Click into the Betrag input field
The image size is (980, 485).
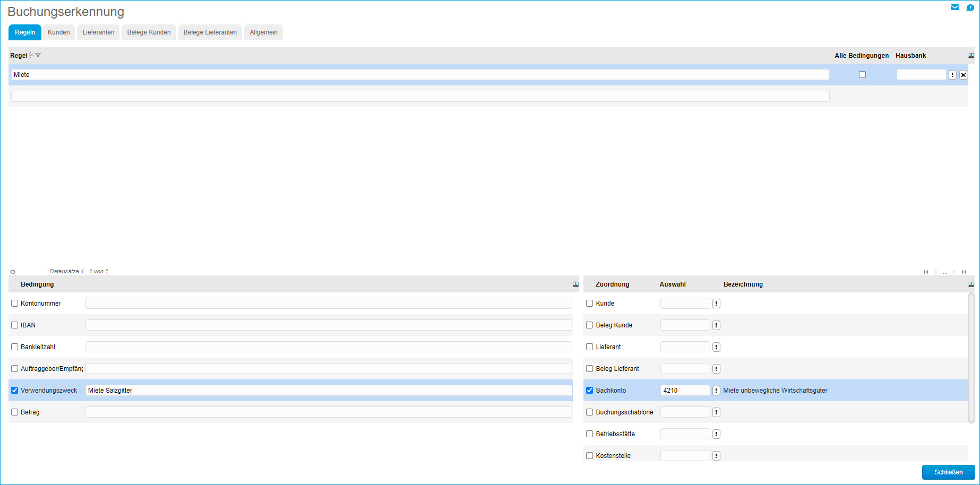pos(329,412)
